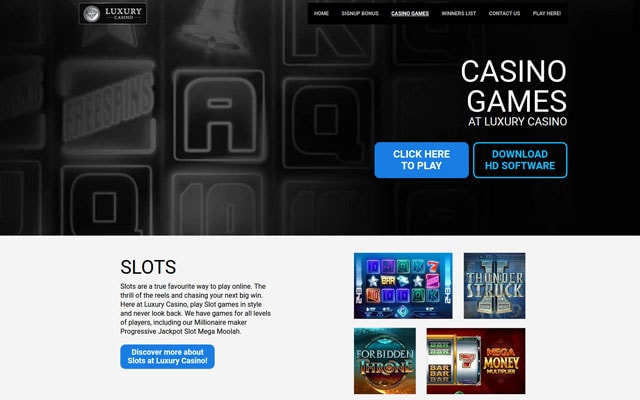Click the diamond emblem in the logo
Image resolution: width=640 pixels, height=400 pixels.
pyautogui.click(x=91, y=14)
